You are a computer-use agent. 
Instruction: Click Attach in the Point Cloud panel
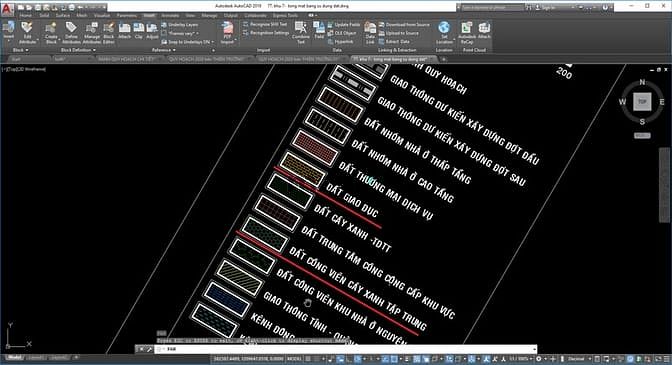tap(484, 31)
